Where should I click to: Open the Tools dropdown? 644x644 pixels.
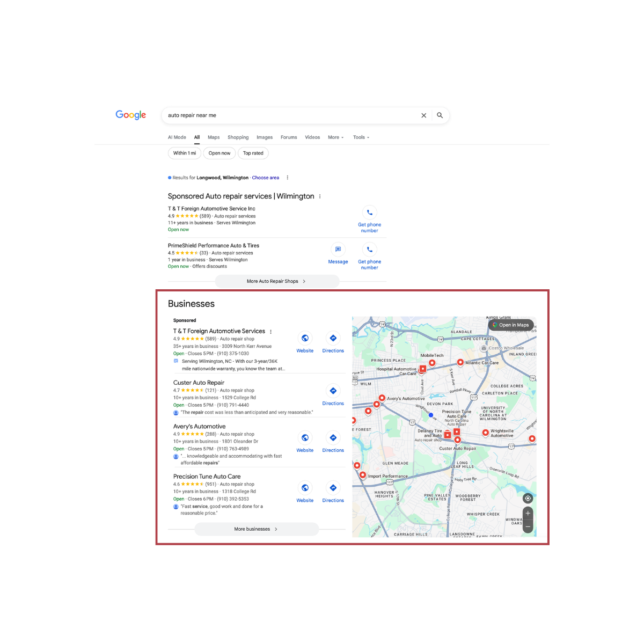[361, 137]
